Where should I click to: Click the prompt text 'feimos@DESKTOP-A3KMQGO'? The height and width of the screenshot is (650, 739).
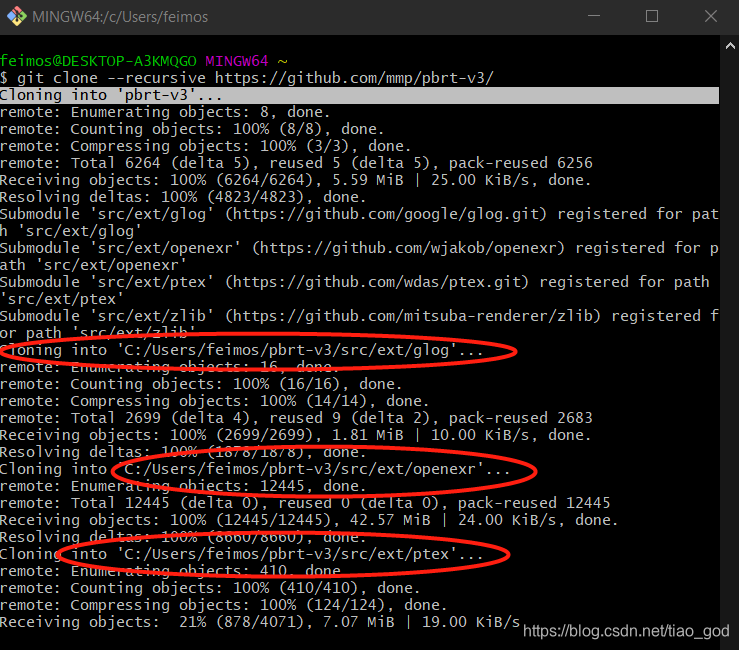click(x=98, y=61)
